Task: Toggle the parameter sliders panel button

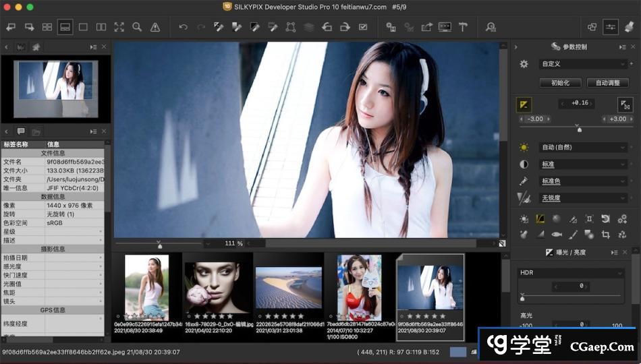Action: pos(610,27)
